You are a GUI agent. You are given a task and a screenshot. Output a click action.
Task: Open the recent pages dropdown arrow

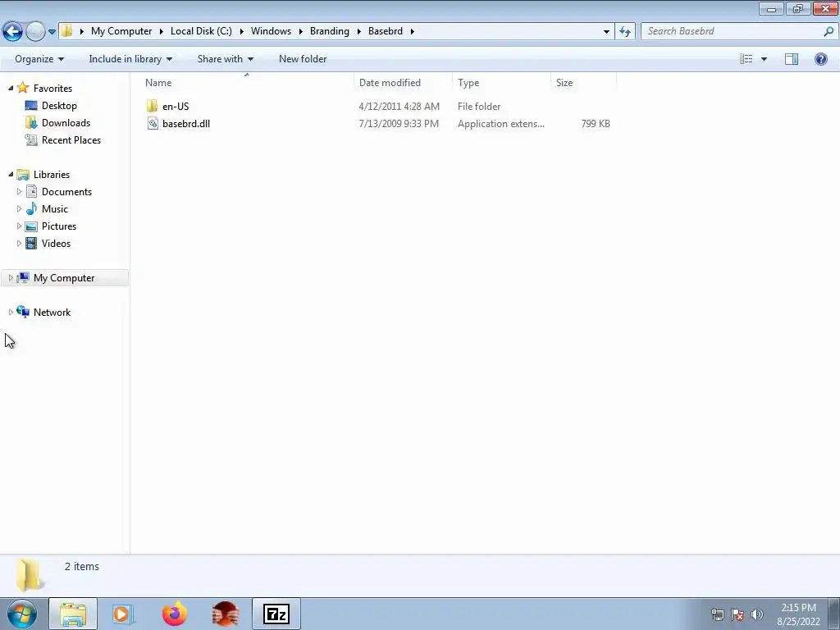tap(52, 32)
